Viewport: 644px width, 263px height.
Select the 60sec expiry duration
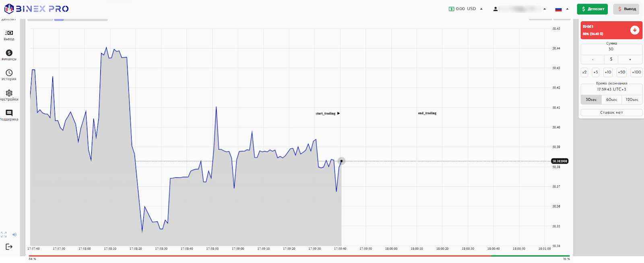click(611, 99)
